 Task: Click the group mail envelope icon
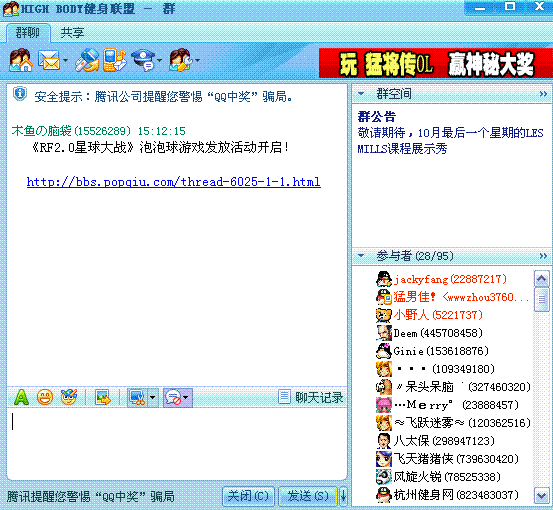point(49,60)
